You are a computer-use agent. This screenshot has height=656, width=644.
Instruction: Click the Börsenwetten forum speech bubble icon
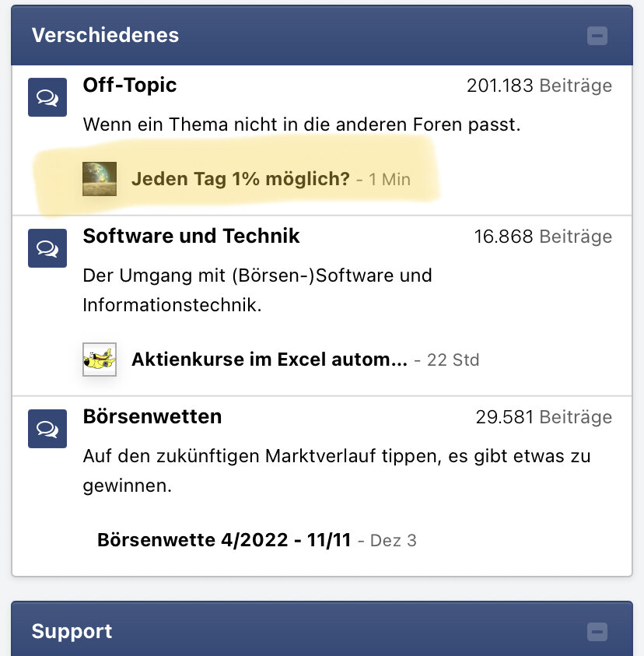coord(47,429)
